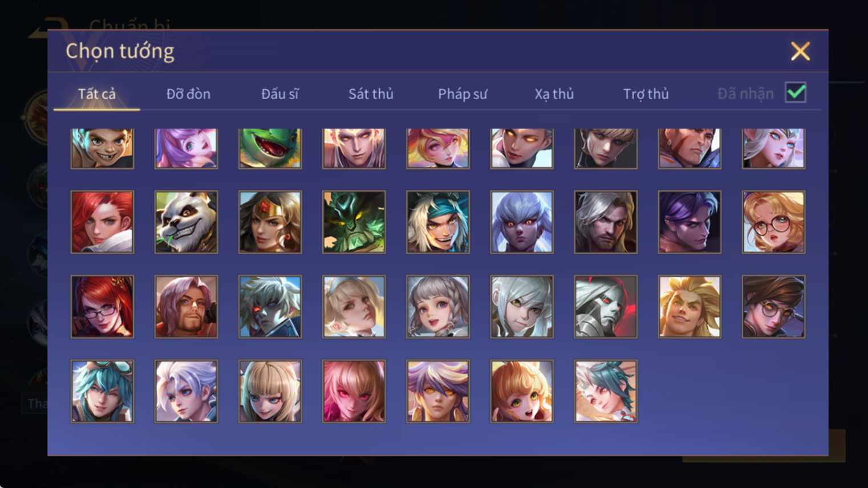868x488 pixels.
Task: Switch to the Trợ thủ tab
Action: 646,94
